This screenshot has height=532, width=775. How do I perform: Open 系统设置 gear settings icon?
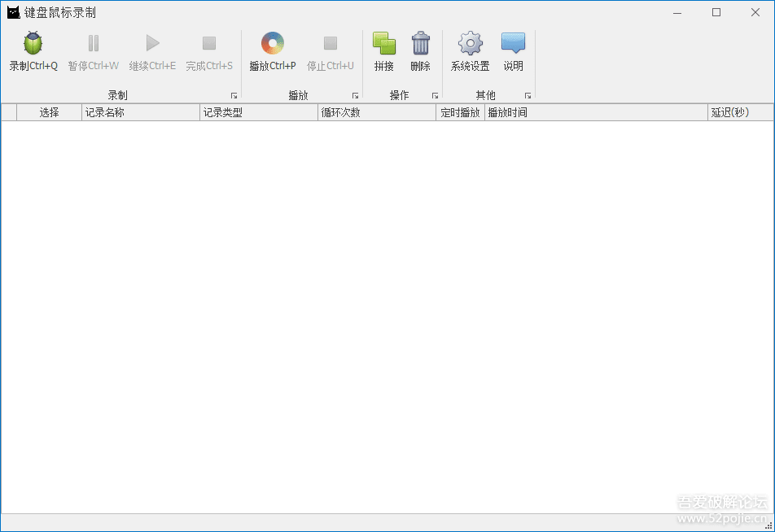click(x=470, y=43)
